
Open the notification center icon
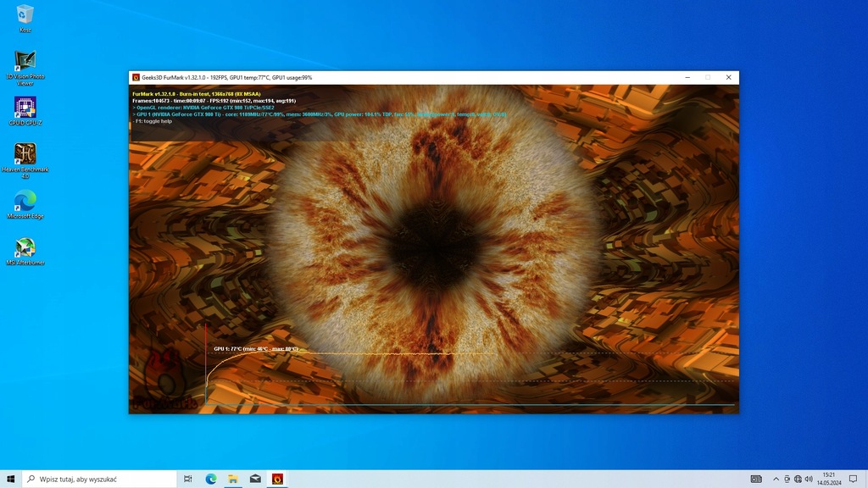click(x=854, y=479)
